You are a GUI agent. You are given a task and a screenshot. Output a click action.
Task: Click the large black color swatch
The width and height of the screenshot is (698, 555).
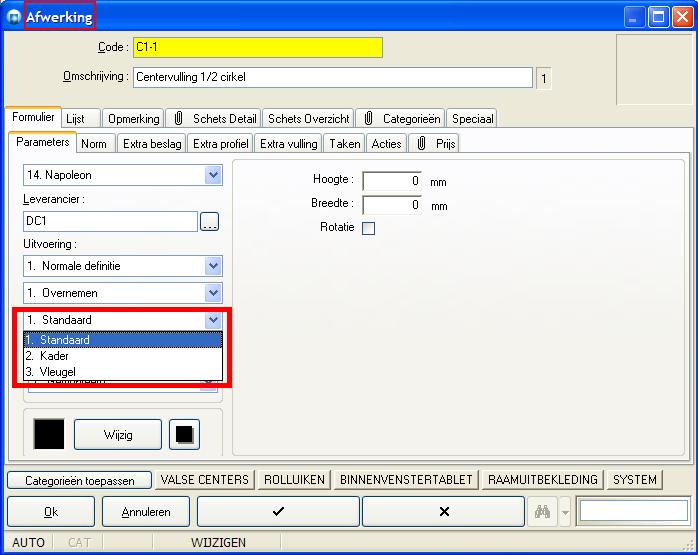(49, 434)
